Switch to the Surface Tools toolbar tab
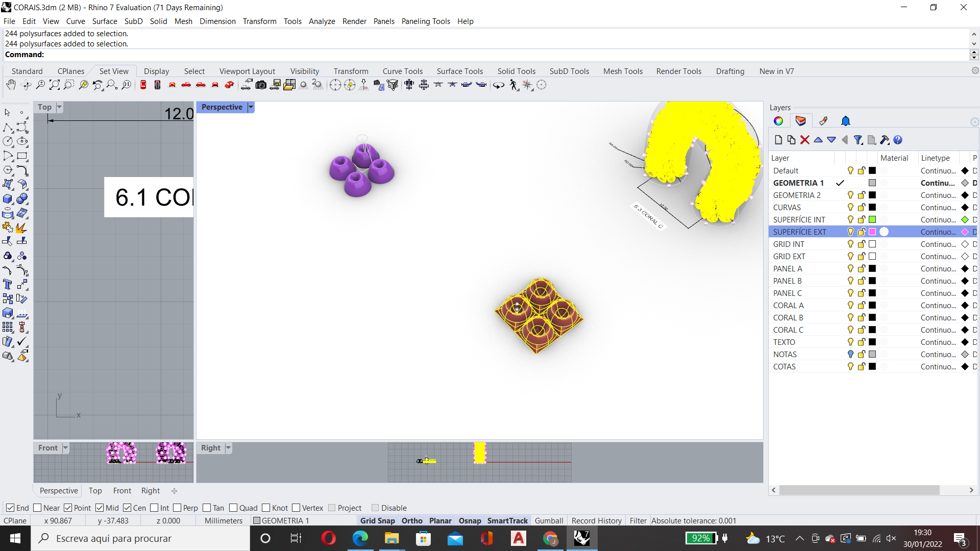Image resolution: width=980 pixels, height=551 pixels. [x=459, y=71]
